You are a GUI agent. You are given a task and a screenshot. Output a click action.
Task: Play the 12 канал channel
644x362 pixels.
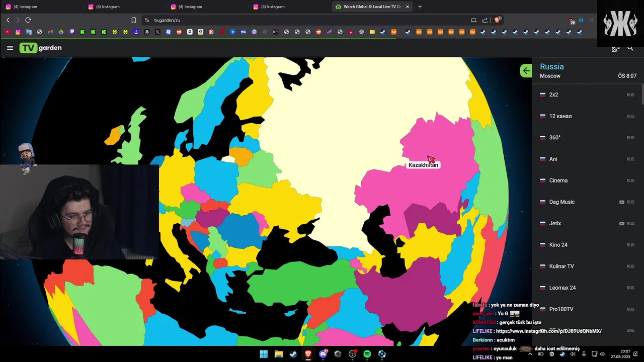(x=587, y=116)
